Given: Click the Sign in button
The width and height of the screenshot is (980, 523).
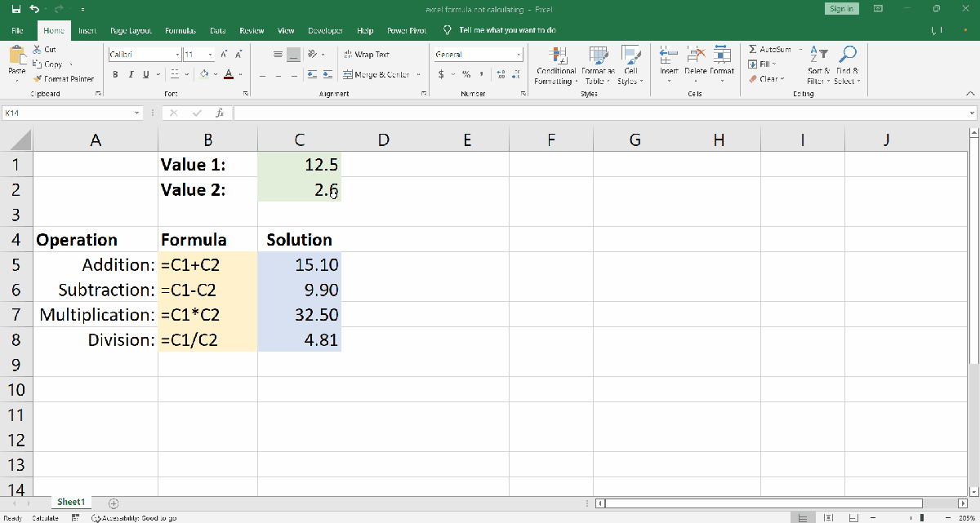Looking at the screenshot, I should [841, 9].
